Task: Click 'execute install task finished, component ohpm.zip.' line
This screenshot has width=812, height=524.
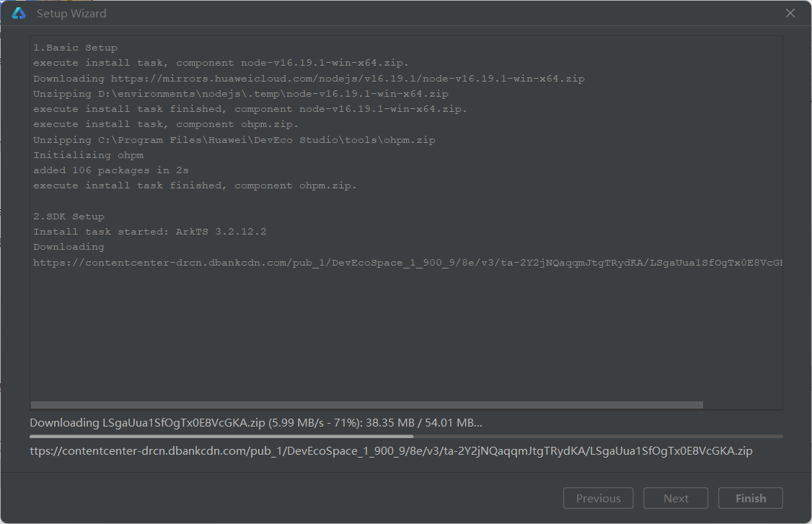Action: pos(195,185)
